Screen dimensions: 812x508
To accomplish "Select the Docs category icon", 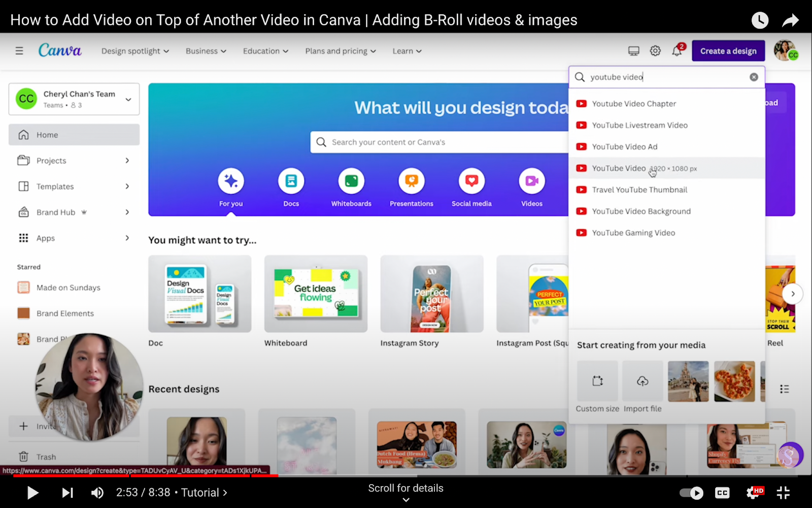I will 291,181.
